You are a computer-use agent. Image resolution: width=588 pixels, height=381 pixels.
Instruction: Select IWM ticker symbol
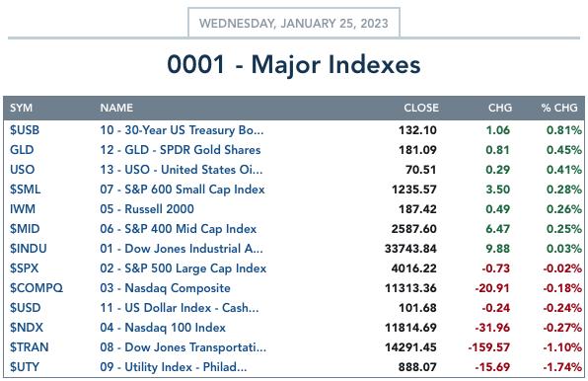click(x=23, y=209)
